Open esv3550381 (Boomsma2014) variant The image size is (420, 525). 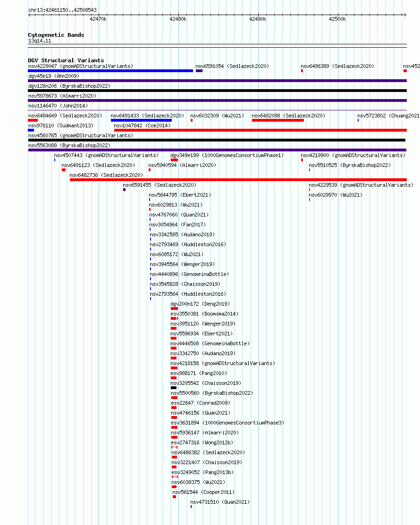204,314
